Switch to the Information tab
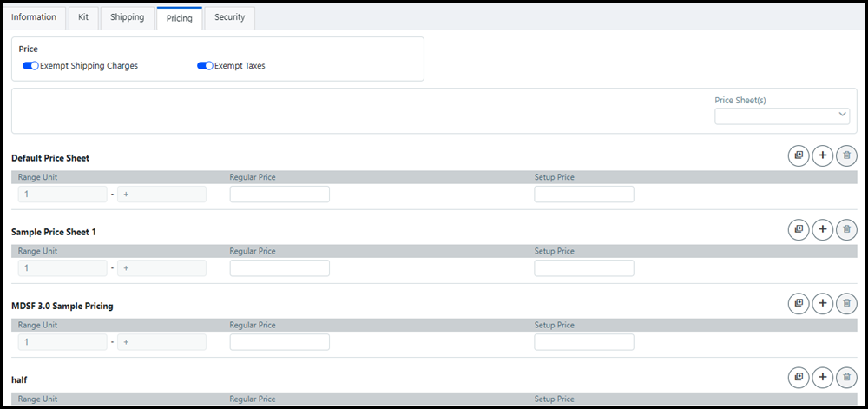The width and height of the screenshot is (868, 409). (34, 17)
